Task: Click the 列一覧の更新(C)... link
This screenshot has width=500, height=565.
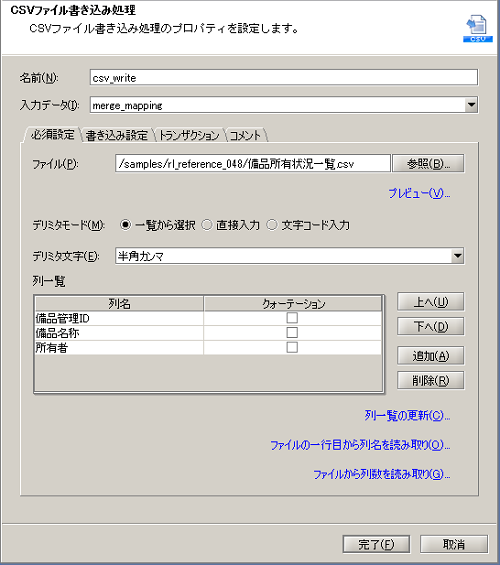Action: click(407, 416)
